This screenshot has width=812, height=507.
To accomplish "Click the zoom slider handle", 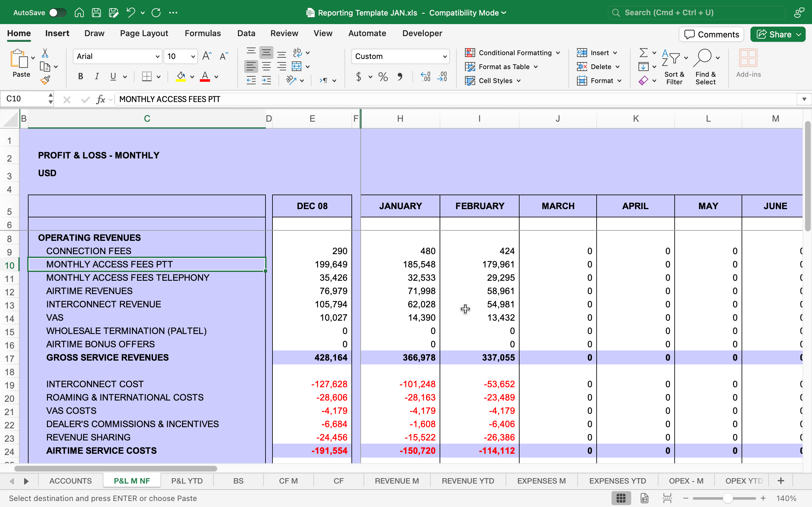I will click(727, 498).
